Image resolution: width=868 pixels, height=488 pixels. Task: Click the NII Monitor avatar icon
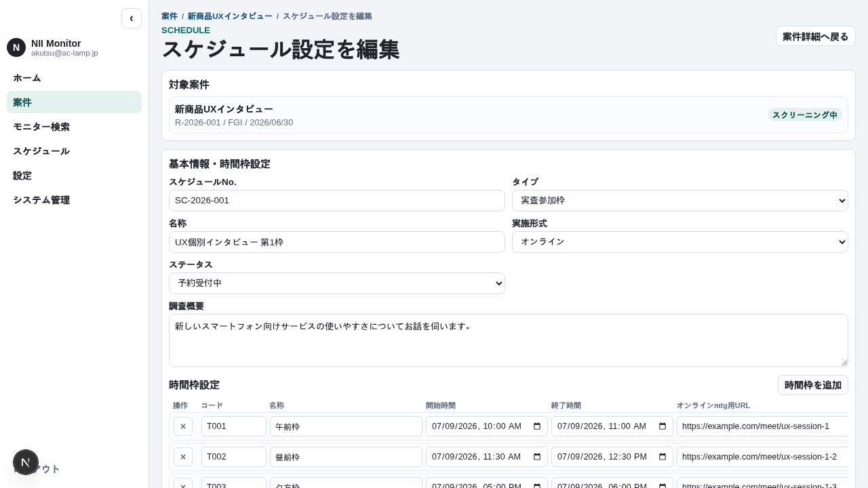tap(16, 47)
